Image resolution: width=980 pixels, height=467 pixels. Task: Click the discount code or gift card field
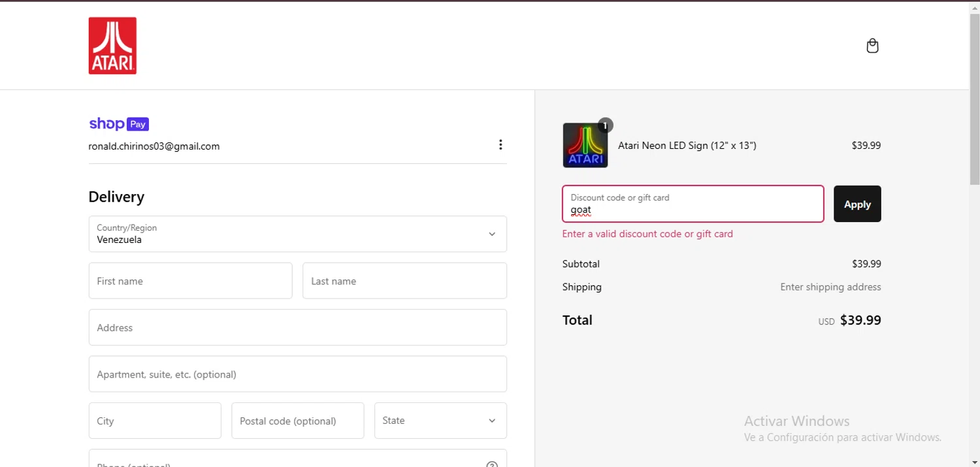point(693,204)
